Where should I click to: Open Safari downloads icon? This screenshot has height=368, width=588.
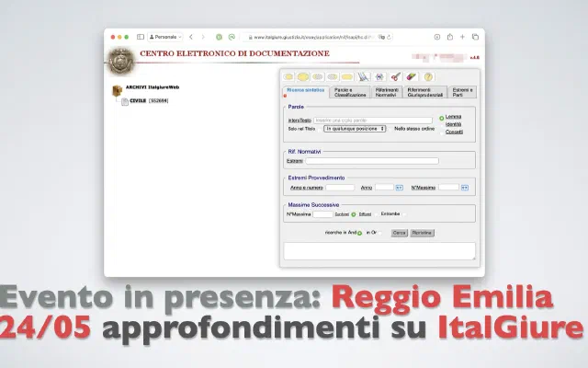pyautogui.click(x=437, y=37)
